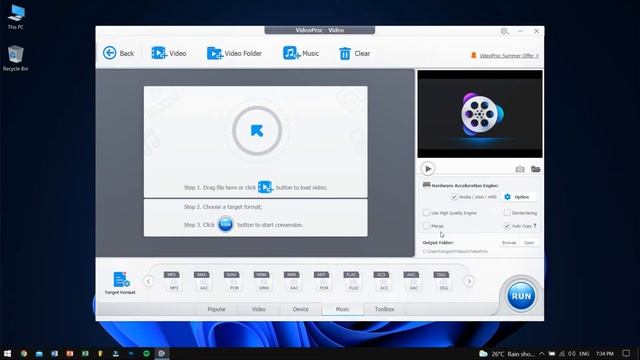Open This PC desktop icon

(x=16, y=17)
